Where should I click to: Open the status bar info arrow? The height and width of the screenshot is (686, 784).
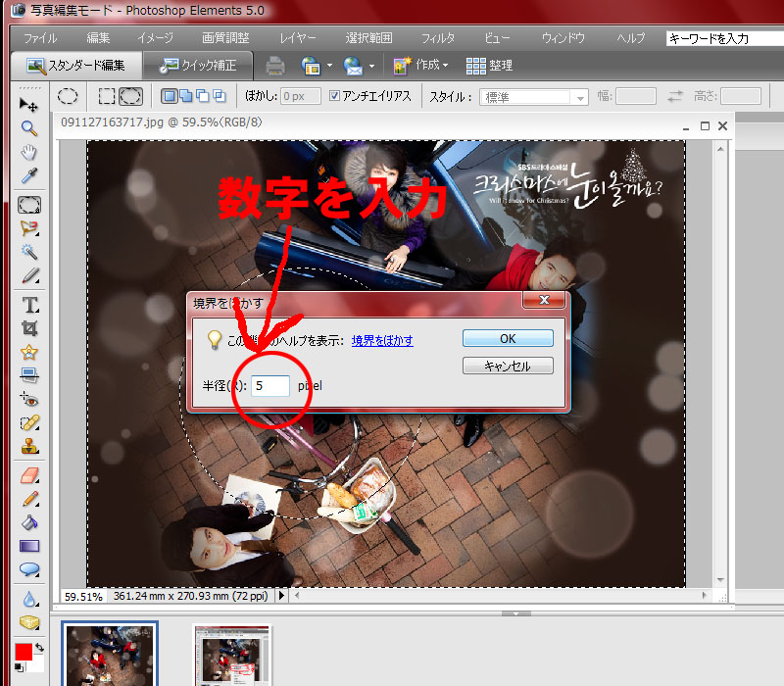pyautogui.click(x=281, y=596)
